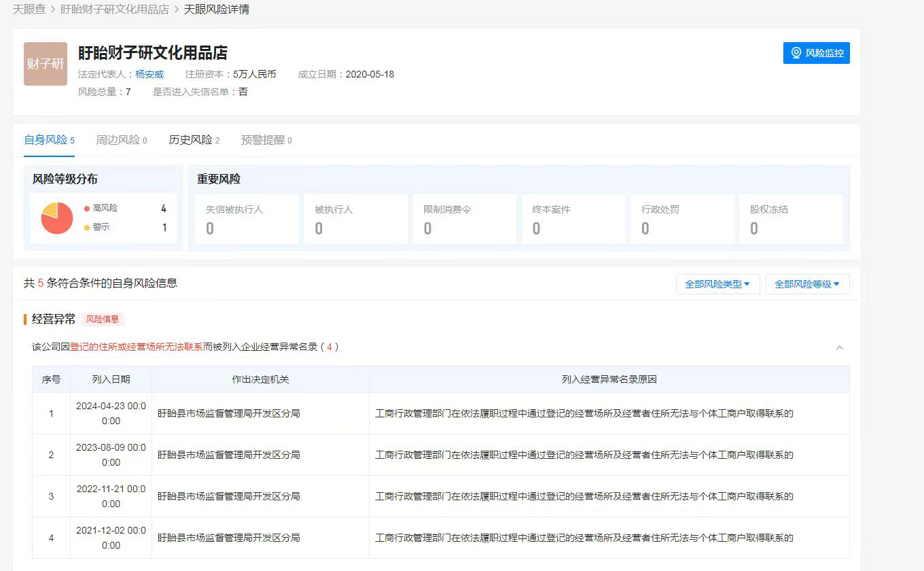Image resolution: width=924 pixels, height=571 pixels.
Task: Switch to the 历史风险 tab
Action: (x=194, y=140)
